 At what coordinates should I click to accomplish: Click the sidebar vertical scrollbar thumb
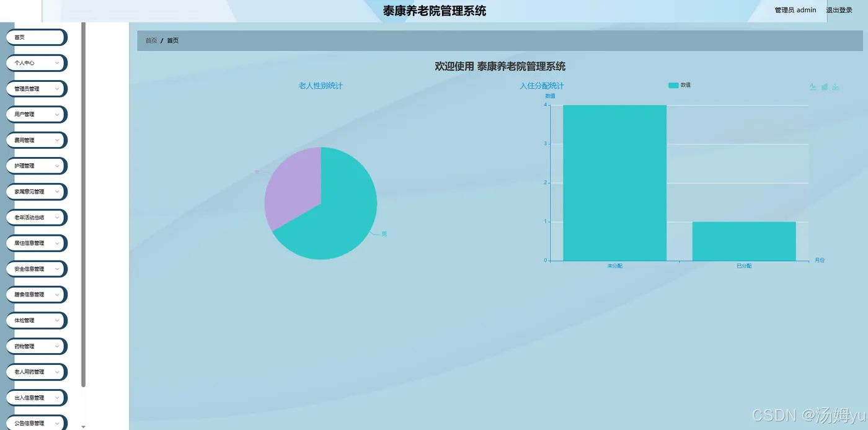83,205
